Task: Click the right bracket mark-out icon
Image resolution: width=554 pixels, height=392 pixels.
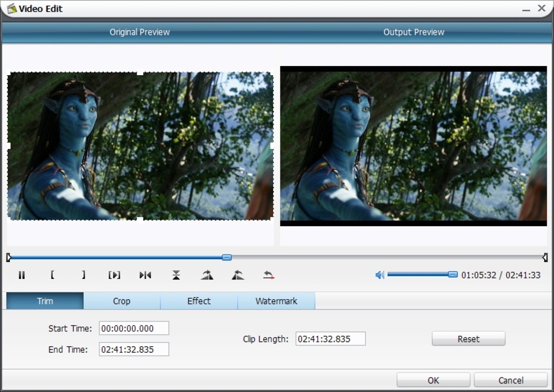Action: pos(84,275)
